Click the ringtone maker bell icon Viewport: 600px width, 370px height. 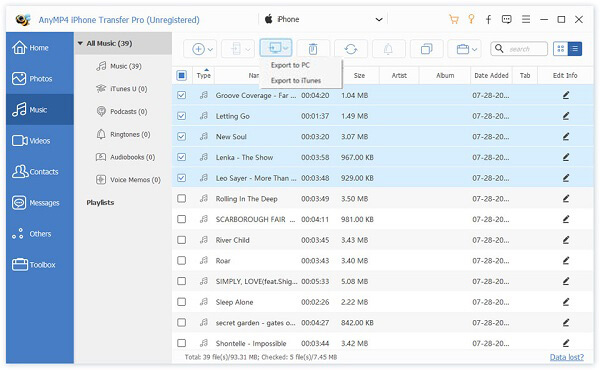pyautogui.click(x=388, y=49)
